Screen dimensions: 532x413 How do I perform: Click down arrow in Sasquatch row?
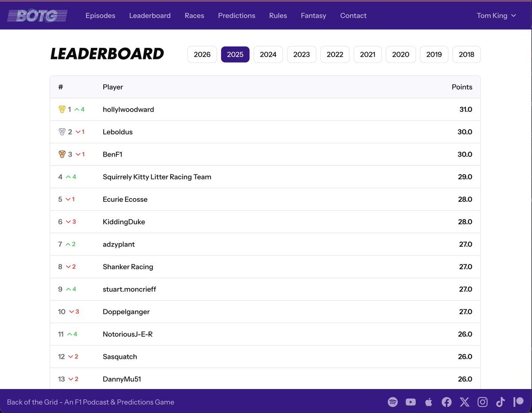70,357
